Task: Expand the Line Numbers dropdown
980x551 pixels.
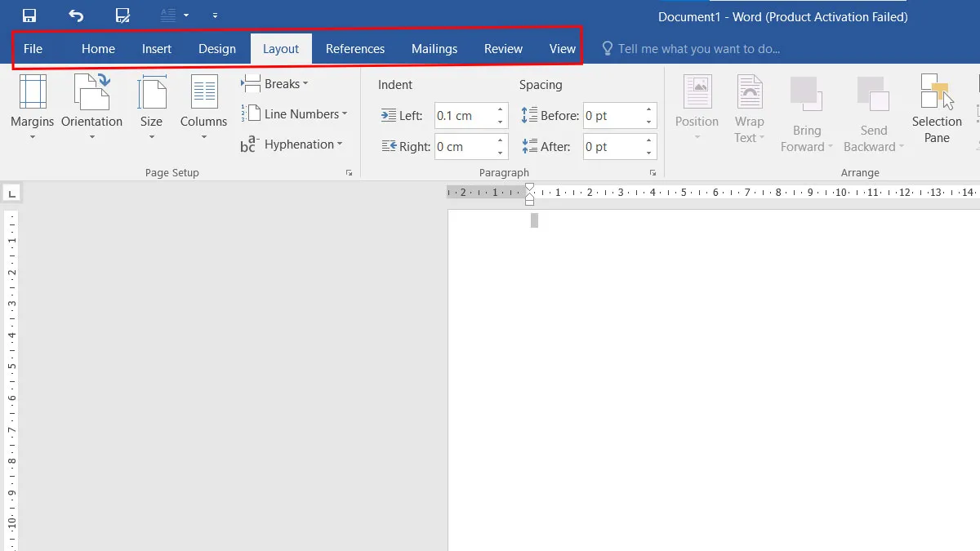Action: pyautogui.click(x=295, y=114)
